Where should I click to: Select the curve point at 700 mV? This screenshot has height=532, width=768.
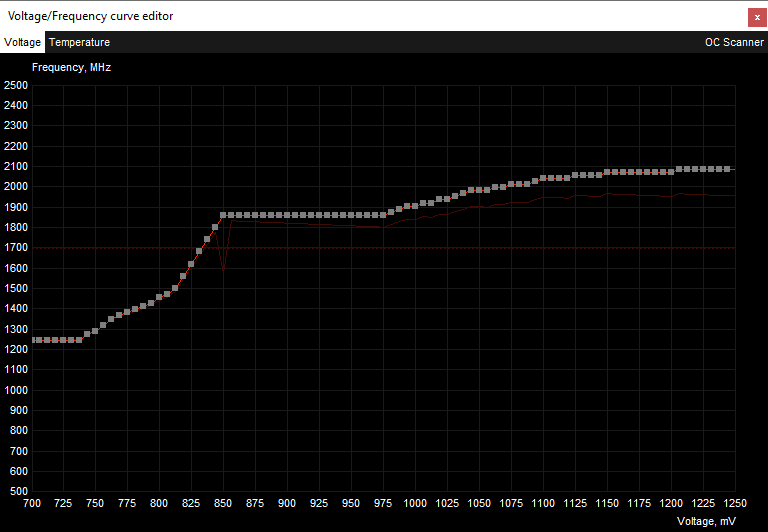(x=32, y=340)
